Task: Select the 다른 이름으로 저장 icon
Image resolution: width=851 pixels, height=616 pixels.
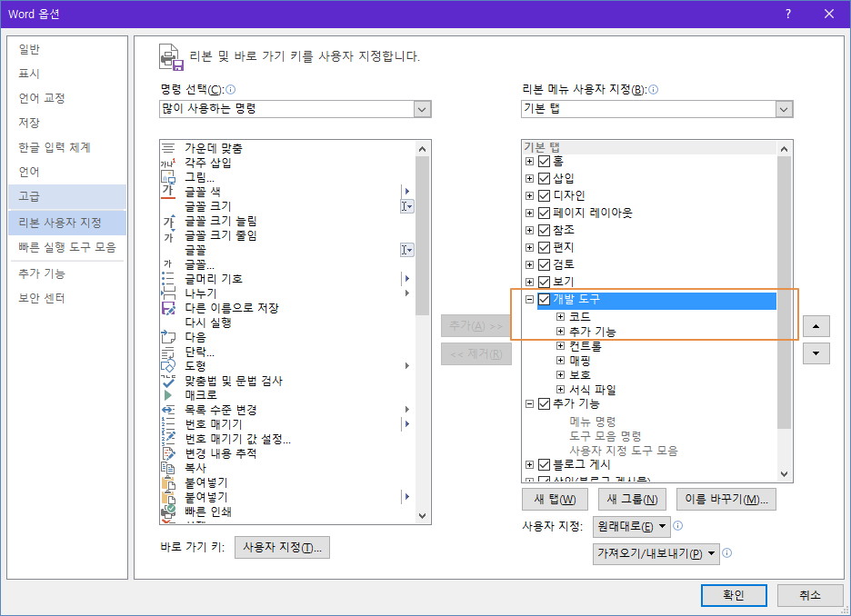Action: 168,308
